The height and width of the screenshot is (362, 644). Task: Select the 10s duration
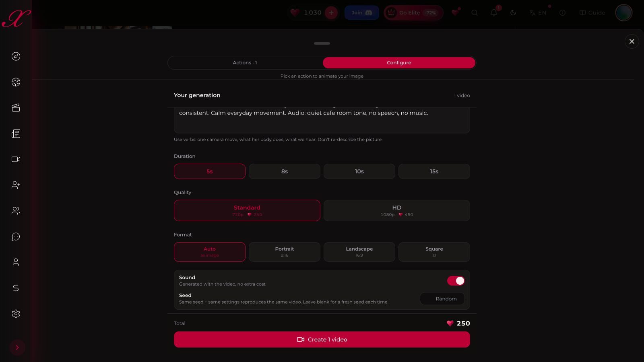coord(359,171)
